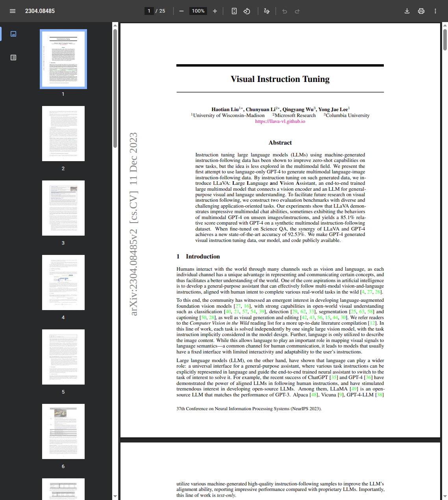Show the document outline panel
The height and width of the screenshot is (500, 448).
(13, 57)
